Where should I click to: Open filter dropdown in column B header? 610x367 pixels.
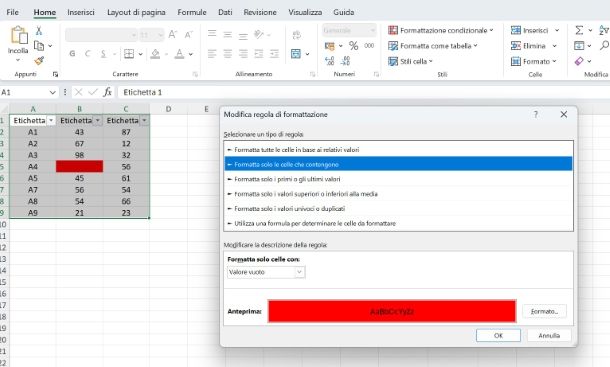pos(98,121)
